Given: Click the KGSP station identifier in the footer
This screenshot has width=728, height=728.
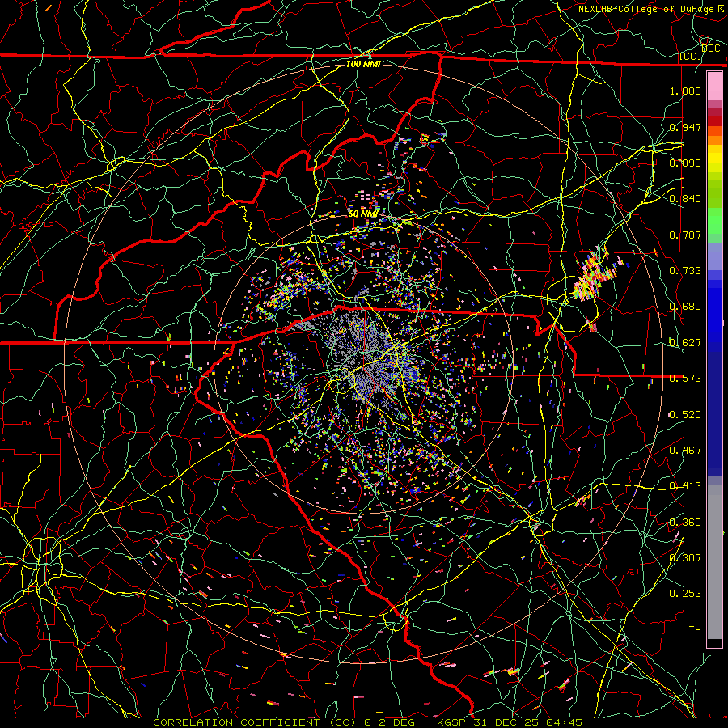Looking at the screenshot, I should pos(453,722).
